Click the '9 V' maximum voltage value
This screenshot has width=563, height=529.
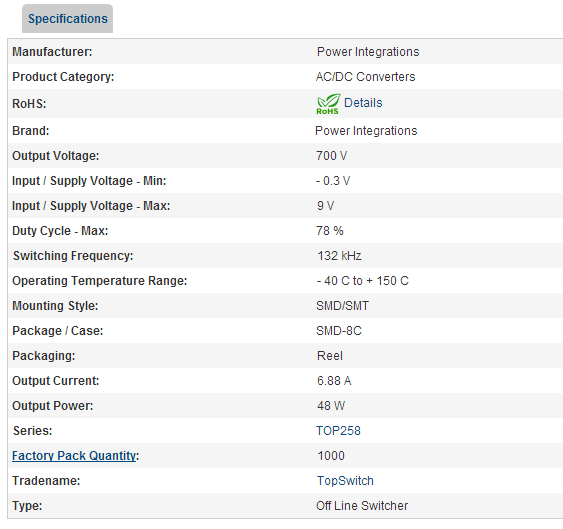325,206
